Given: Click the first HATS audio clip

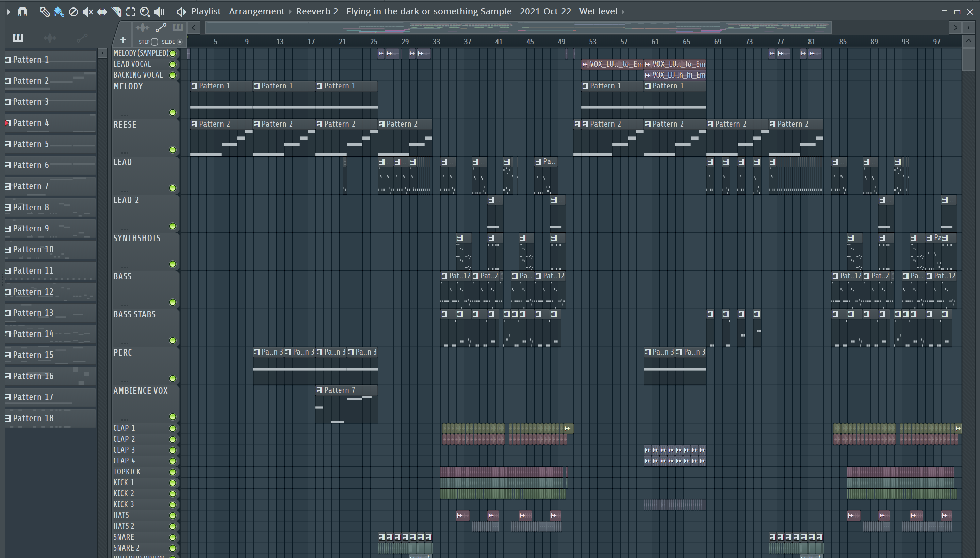Looking at the screenshot, I should pyautogui.click(x=463, y=515).
